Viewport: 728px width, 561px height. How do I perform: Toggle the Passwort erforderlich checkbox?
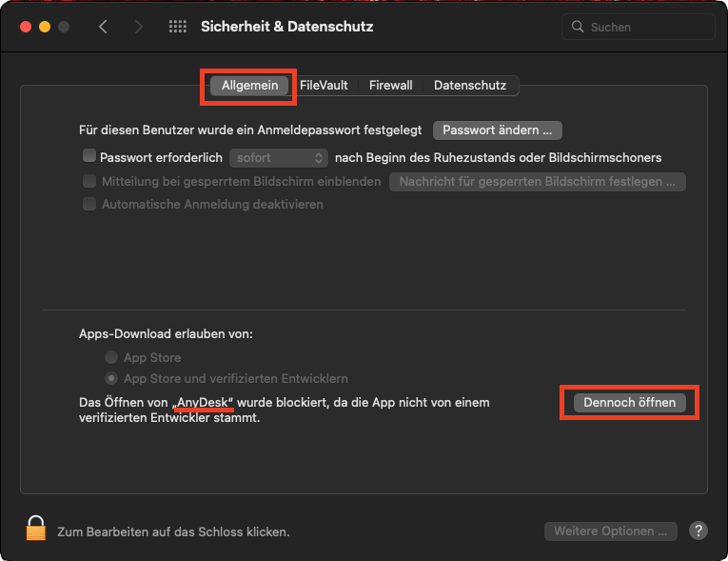click(89, 155)
